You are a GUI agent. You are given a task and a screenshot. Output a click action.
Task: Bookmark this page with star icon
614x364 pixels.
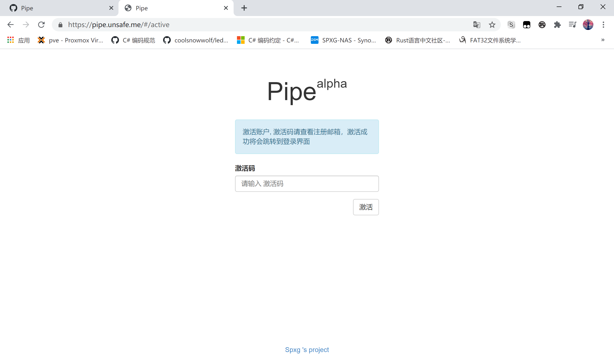(492, 24)
